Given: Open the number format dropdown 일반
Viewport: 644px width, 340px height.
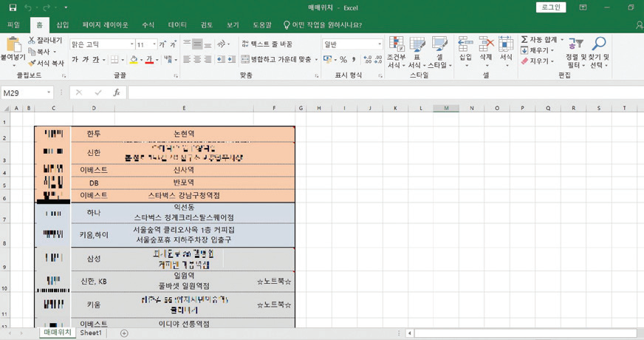Looking at the screenshot, I should (380, 44).
